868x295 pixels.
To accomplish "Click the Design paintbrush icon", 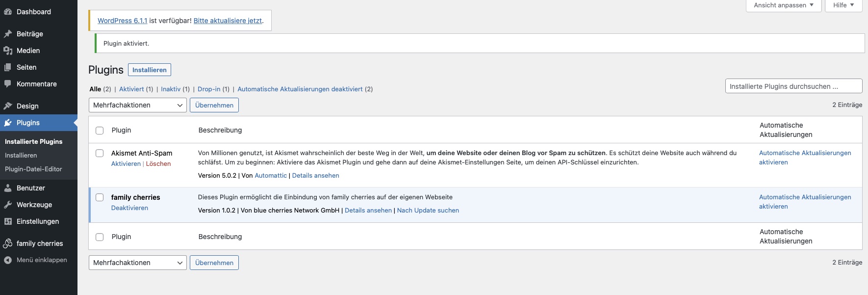I will pos(8,106).
